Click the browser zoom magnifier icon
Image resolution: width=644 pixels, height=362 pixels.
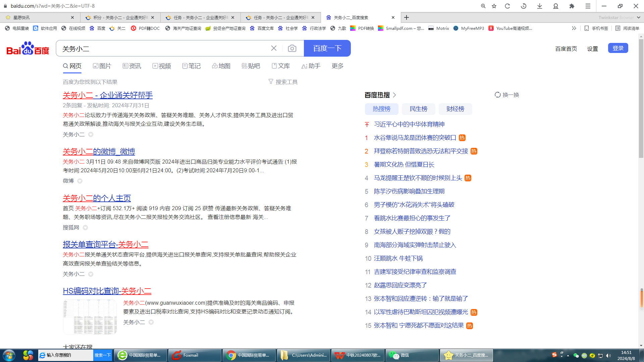(x=483, y=6)
